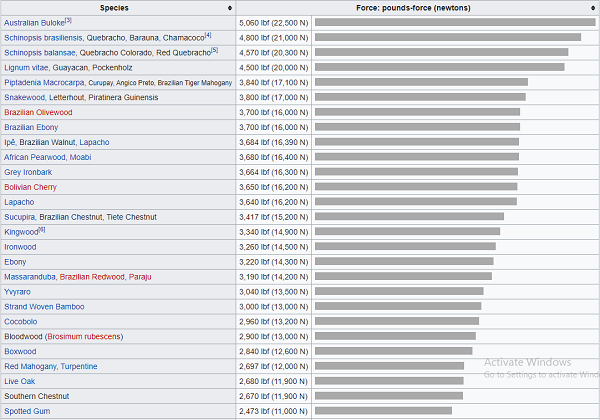The height and width of the screenshot is (420, 600).
Task: Click Southern Chestnut species text
Action: pos(37,396)
